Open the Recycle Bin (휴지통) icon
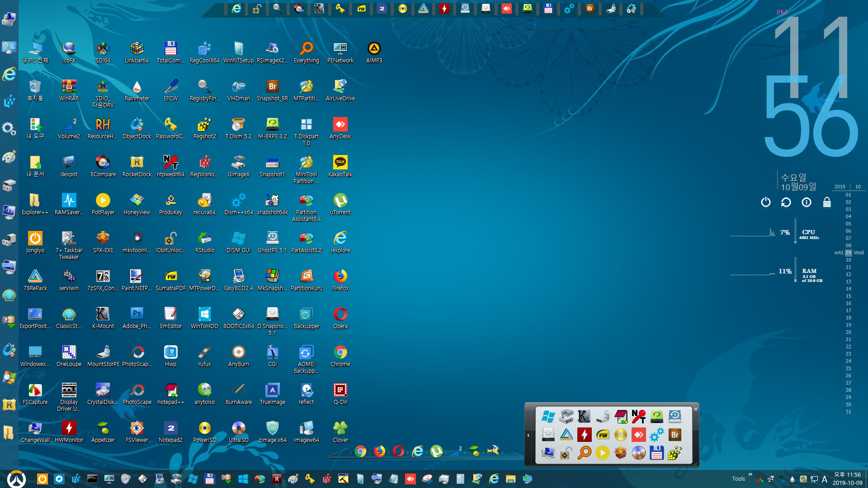The height and width of the screenshot is (488, 868). [x=35, y=90]
